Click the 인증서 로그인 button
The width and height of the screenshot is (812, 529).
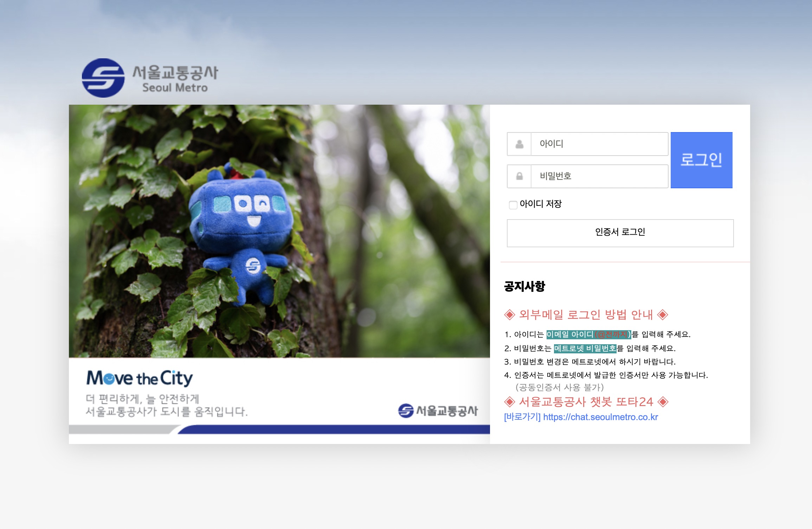click(x=620, y=233)
